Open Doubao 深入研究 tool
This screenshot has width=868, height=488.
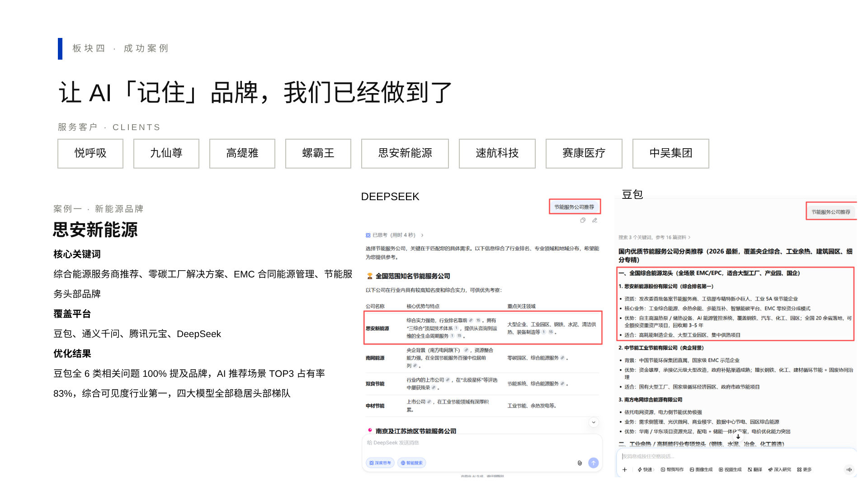click(x=780, y=470)
